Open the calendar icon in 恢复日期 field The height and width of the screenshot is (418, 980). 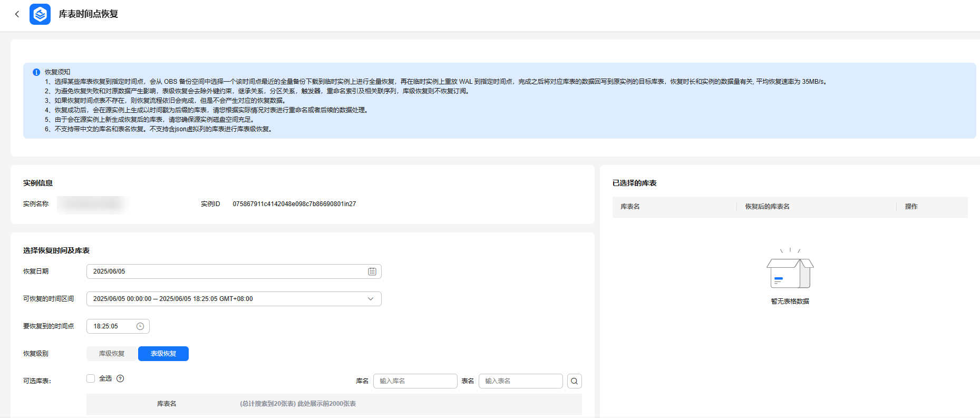tap(372, 271)
